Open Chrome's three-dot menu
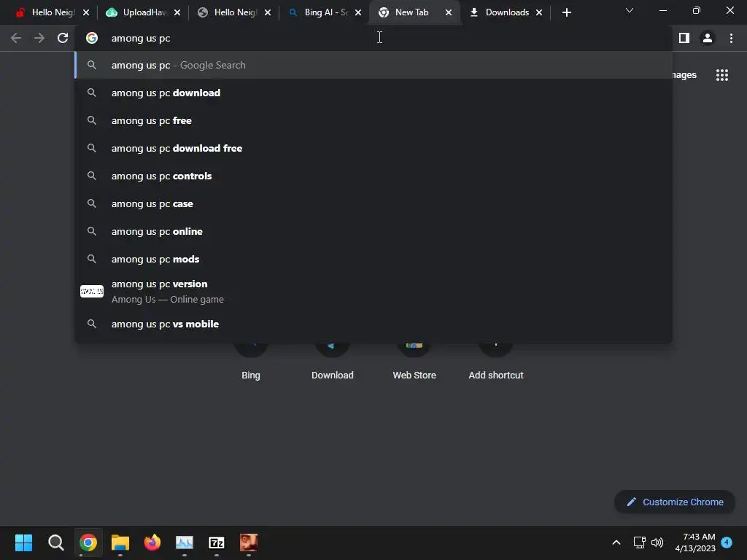 click(731, 38)
